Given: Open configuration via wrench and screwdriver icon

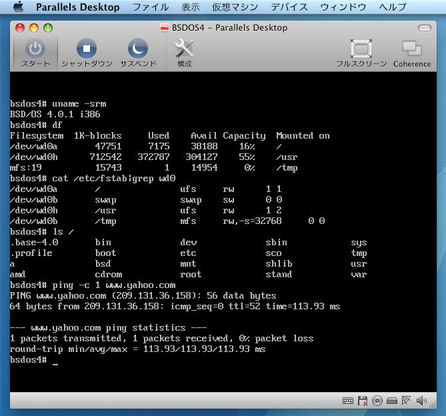Looking at the screenshot, I should point(184,49).
